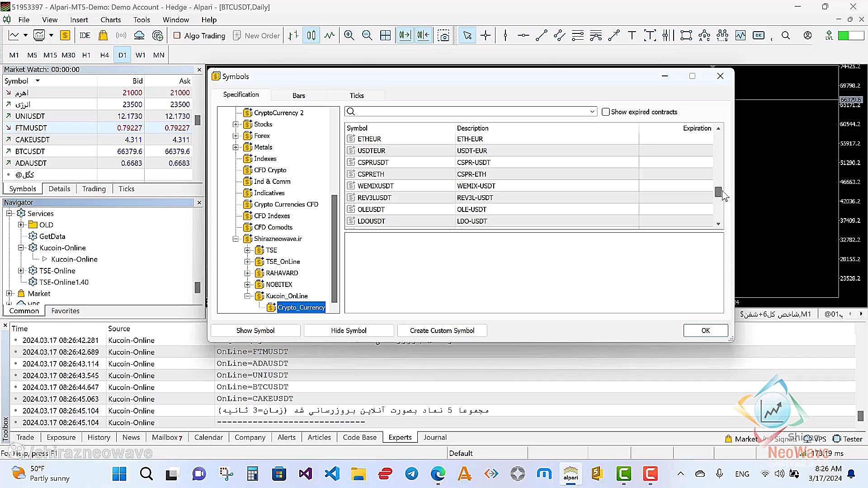Click the toolbar search magnifier icon
The image size is (868, 488).
786,35
